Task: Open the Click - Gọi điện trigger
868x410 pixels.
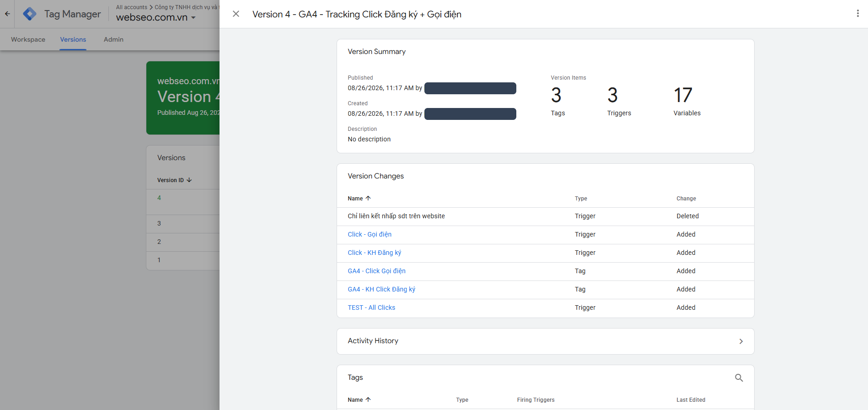Action: tap(370, 234)
